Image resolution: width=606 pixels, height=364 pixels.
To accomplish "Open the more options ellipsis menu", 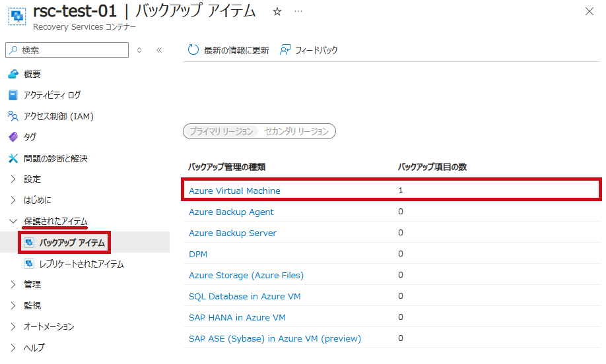I will click(298, 11).
